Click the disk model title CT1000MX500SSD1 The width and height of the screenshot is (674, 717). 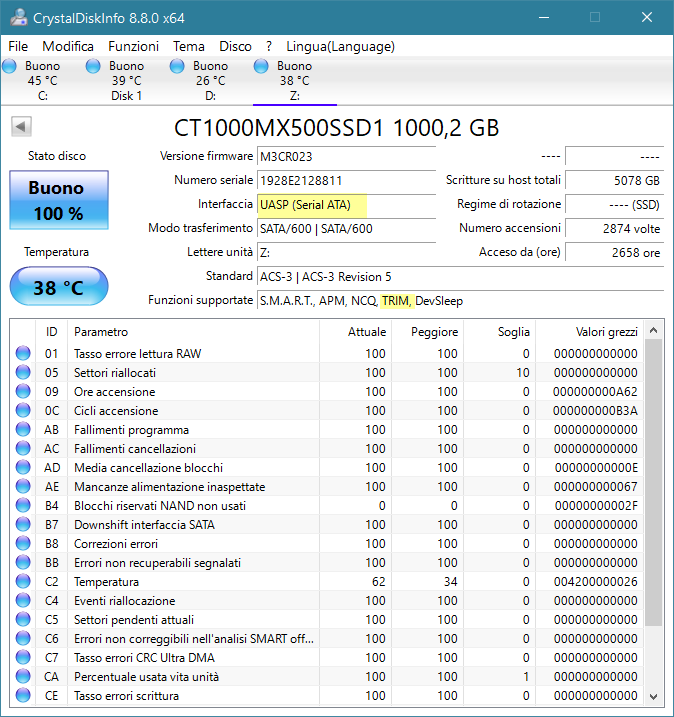click(336, 128)
